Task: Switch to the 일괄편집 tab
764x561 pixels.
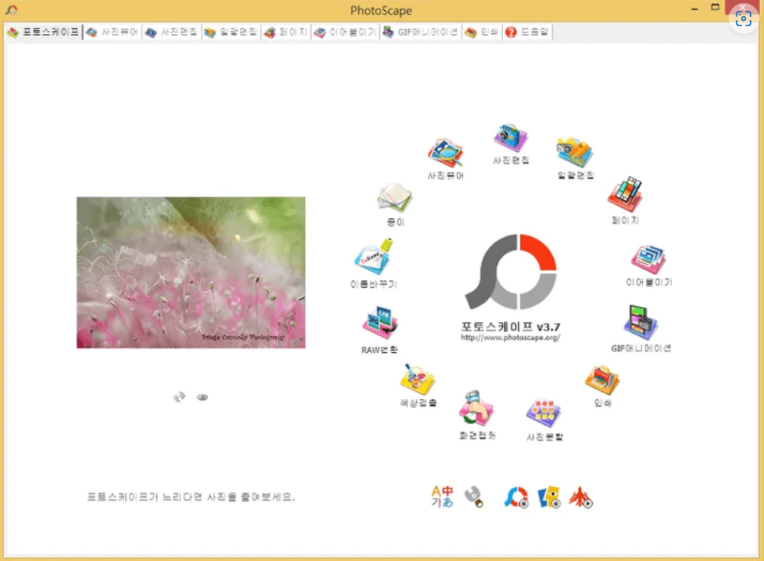Action: pyautogui.click(x=231, y=32)
